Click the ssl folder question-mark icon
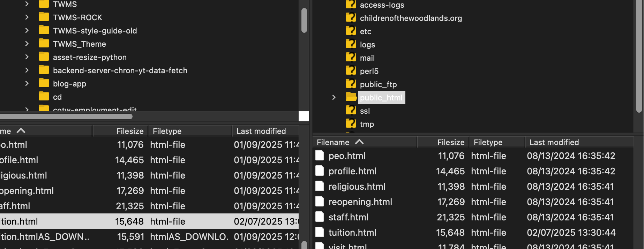Screen dimensions: 644x249 click(x=351, y=111)
